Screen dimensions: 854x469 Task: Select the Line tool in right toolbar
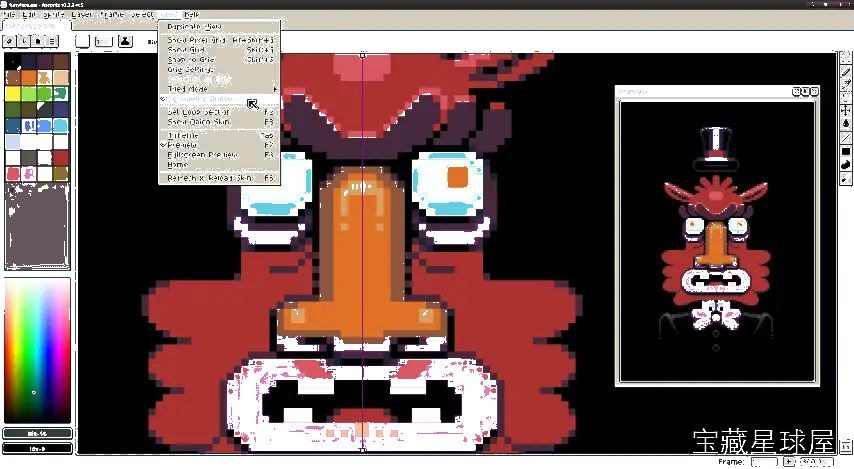(846, 137)
